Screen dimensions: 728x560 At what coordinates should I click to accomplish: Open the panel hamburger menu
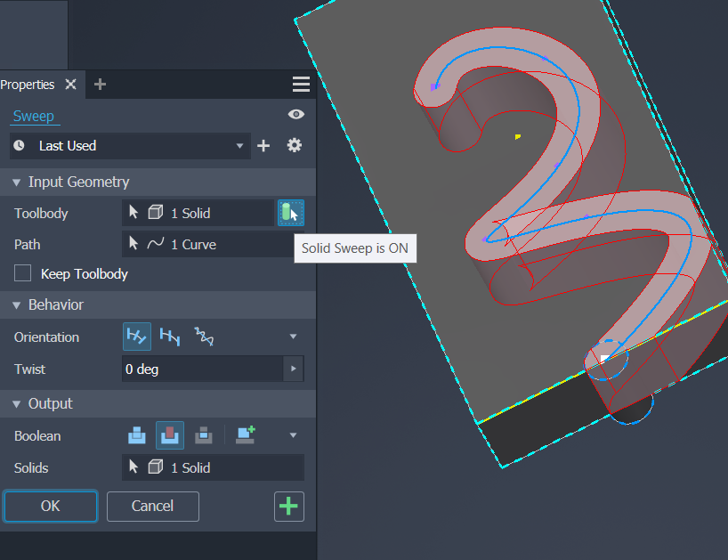coord(301,84)
